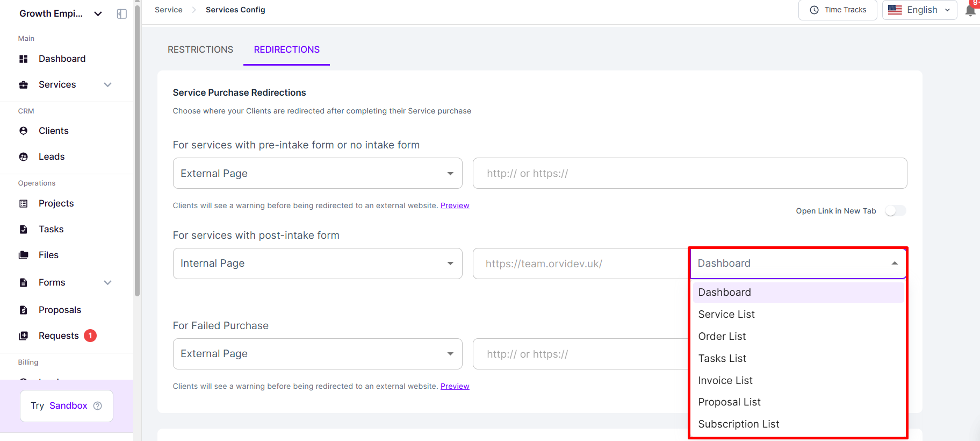Click the Sandbox help question icon
Screen dimensions: 980x441
(97, 406)
